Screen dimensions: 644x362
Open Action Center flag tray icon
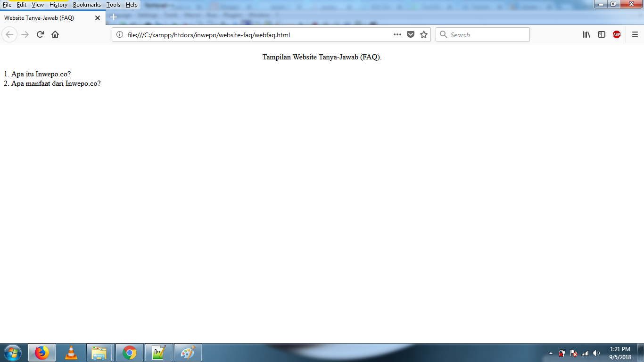[574, 353]
